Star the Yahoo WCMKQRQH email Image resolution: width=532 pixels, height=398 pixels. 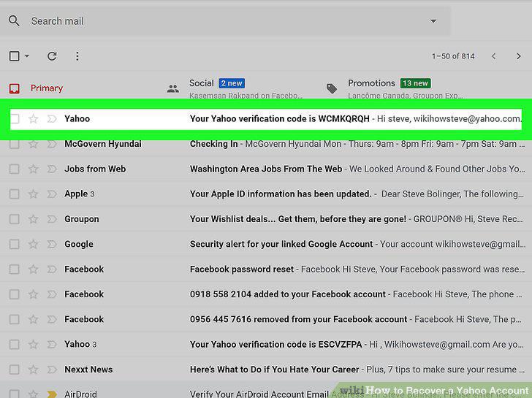[33, 118]
